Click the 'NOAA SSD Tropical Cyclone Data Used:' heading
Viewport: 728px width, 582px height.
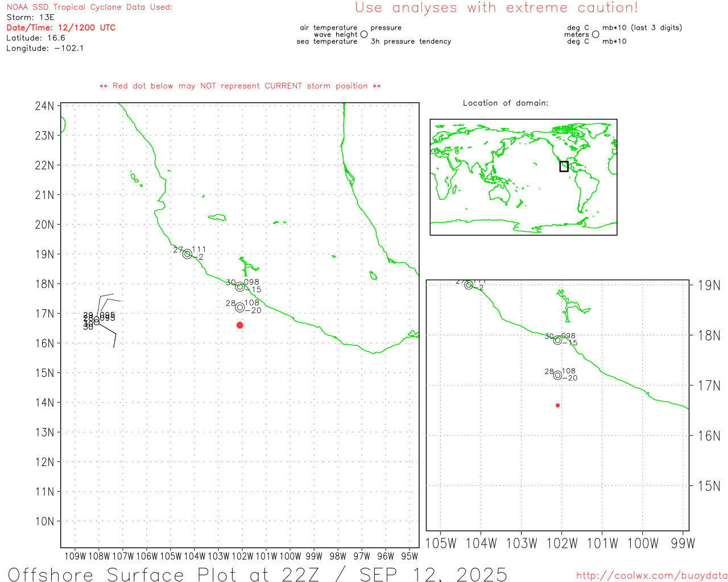pyautogui.click(x=89, y=7)
